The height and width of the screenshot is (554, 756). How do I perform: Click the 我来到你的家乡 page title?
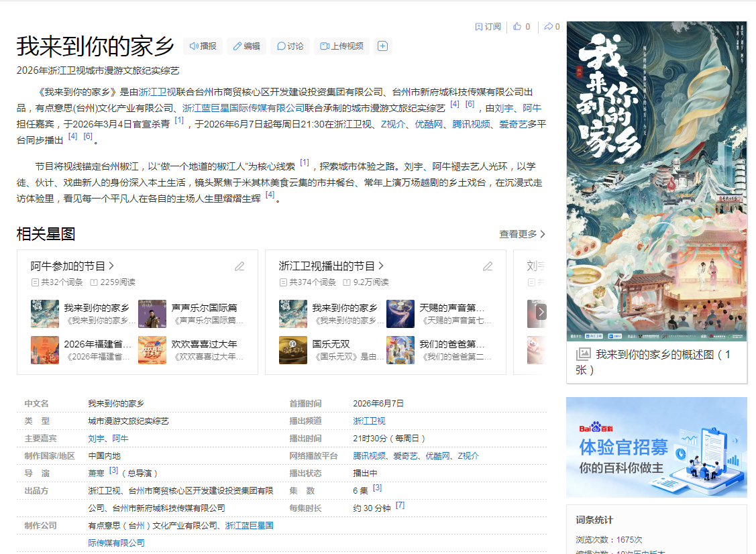95,46
